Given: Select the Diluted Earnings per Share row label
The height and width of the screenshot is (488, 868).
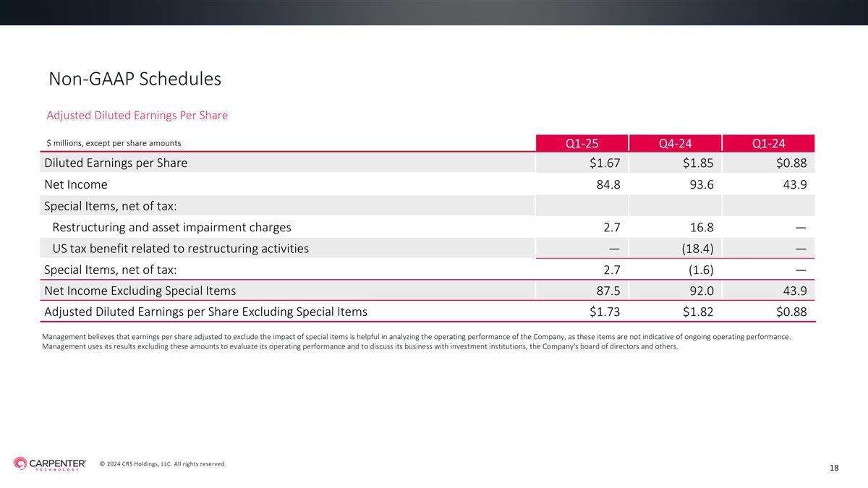Looking at the screenshot, I should [x=116, y=163].
